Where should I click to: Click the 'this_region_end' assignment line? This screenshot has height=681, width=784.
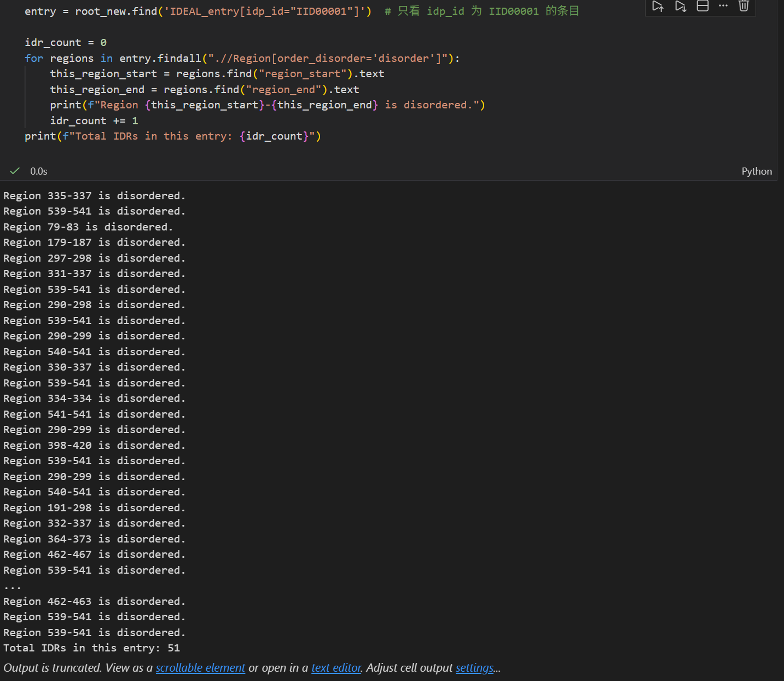(x=205, y=89)
